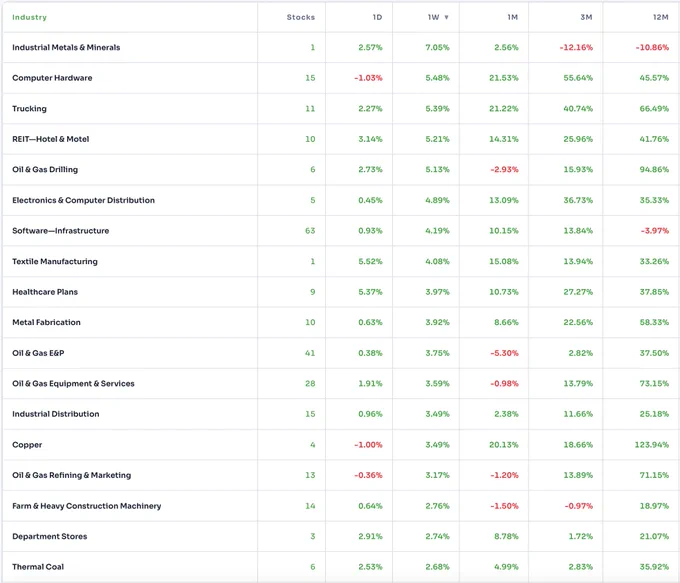Screen dimensions: 680x583
Task: Open Metal Fabrication industry
Action: [46, 322]
